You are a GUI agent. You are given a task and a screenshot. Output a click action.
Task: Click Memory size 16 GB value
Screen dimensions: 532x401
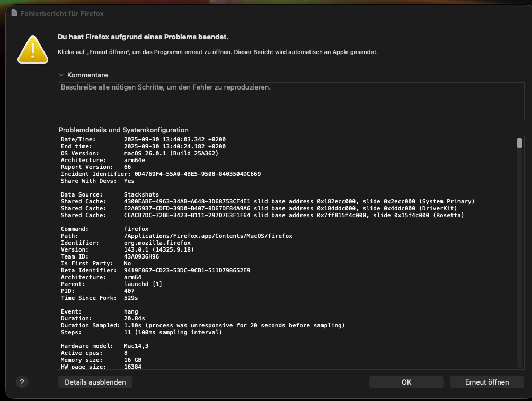click(132, 360)
